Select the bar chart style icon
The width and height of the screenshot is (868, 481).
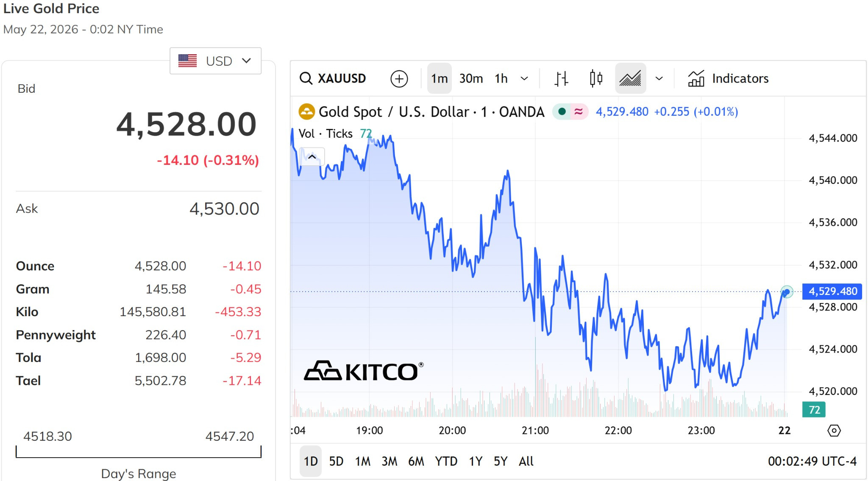pyautogui.click(x=561, y=78)
